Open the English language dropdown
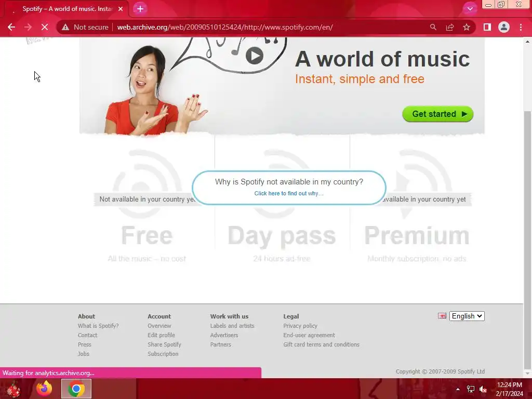The image size is (532, 399). [467, 316]
